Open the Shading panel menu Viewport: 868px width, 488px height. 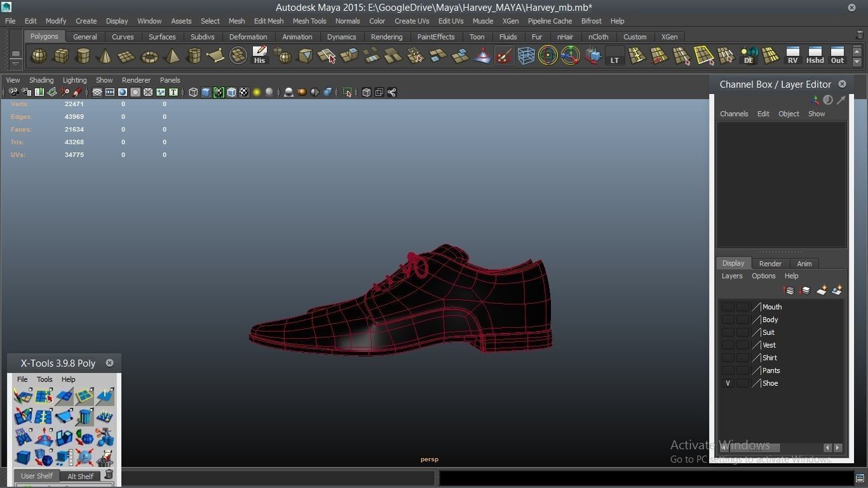point(41,80)
